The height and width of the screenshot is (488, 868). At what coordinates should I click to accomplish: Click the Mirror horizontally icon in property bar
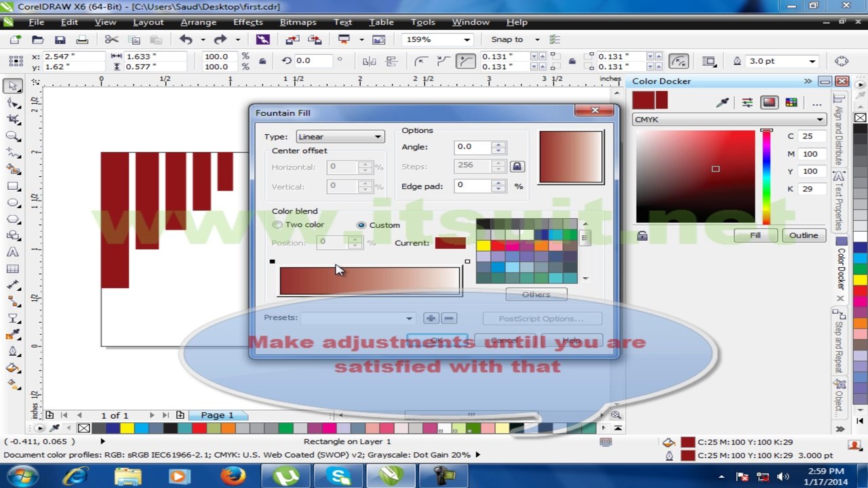click(x=370, y=61)
